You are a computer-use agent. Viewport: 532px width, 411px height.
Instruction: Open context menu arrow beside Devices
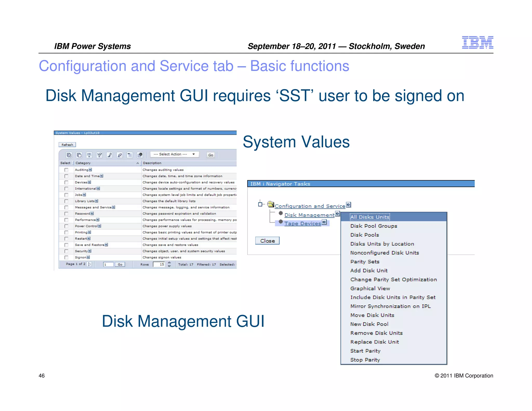click(x=89, y=182)
